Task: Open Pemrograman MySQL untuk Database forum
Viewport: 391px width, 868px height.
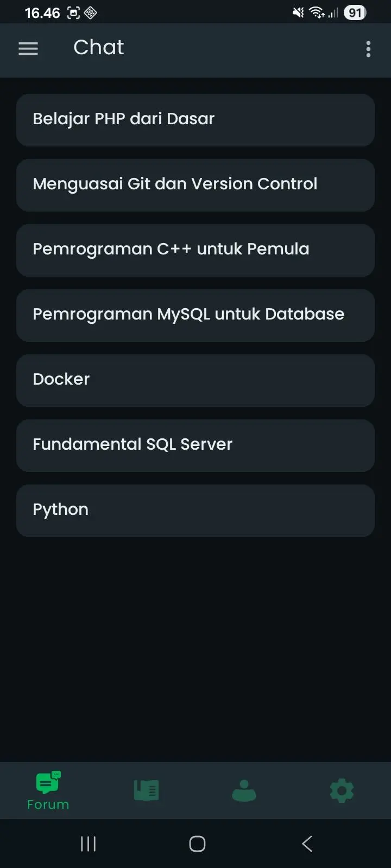Action: [x=195, y=315]
